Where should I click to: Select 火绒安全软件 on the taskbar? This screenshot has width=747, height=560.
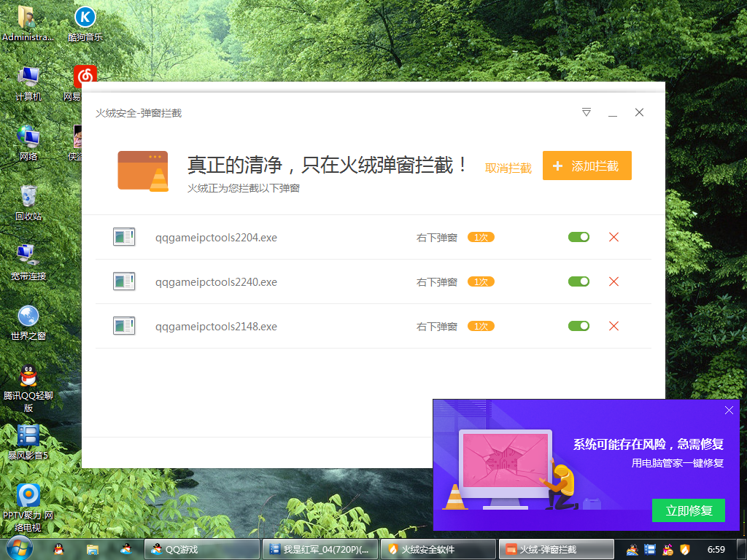point(438,549)
